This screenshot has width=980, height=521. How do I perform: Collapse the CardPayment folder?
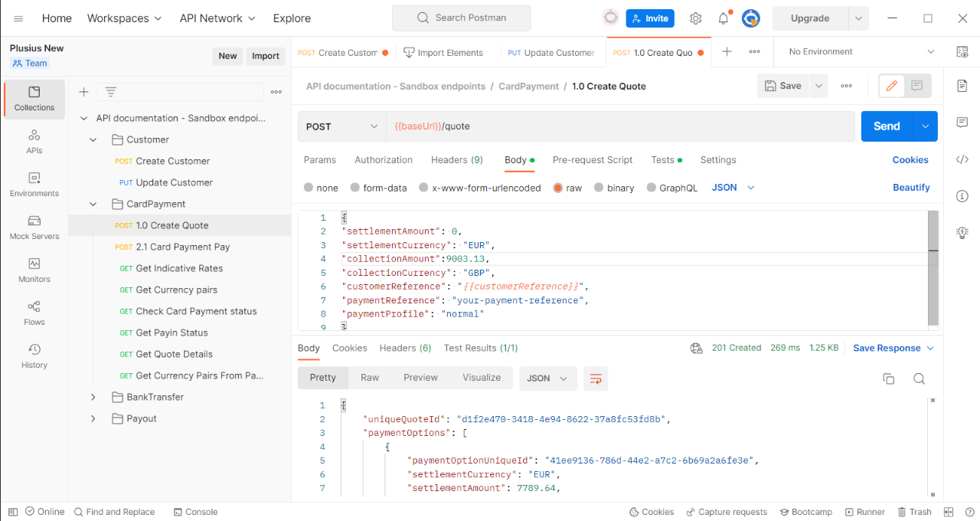pos(93,204)
